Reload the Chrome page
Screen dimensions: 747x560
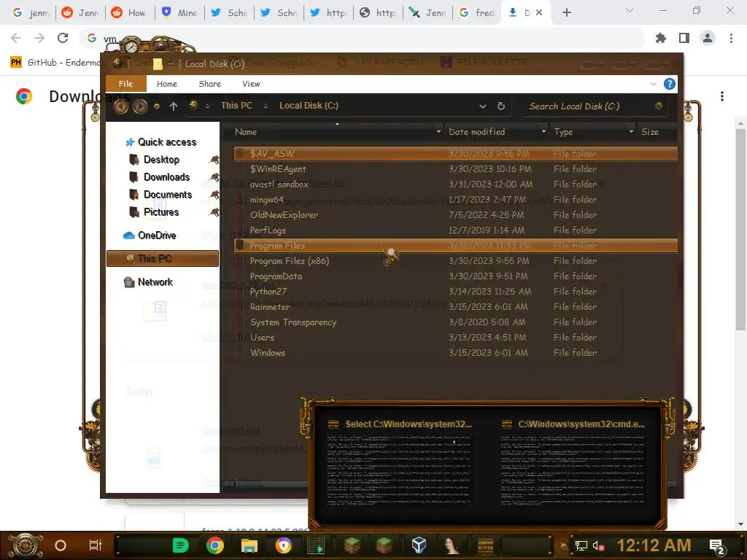63,38
